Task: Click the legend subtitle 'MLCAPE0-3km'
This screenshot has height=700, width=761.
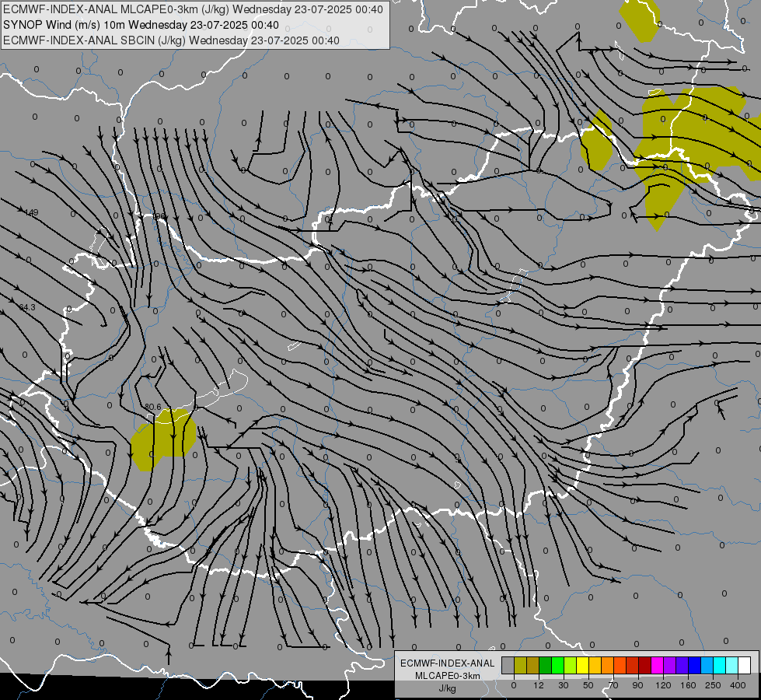Action: [448, 676]
